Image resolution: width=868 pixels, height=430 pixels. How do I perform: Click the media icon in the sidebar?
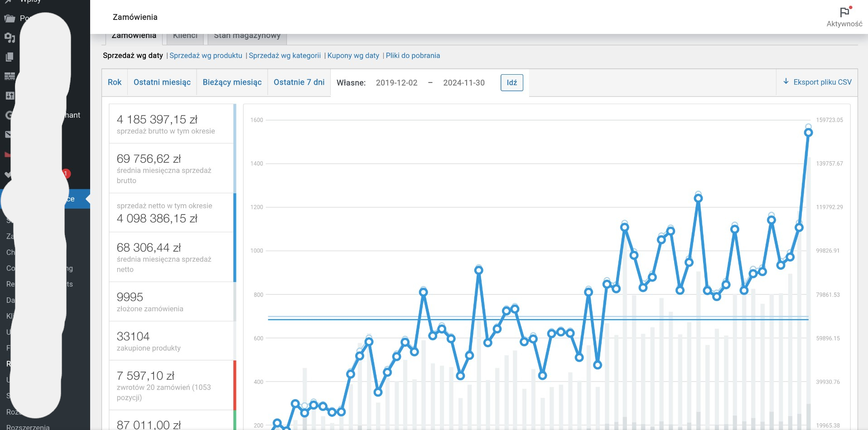[10, 38]
